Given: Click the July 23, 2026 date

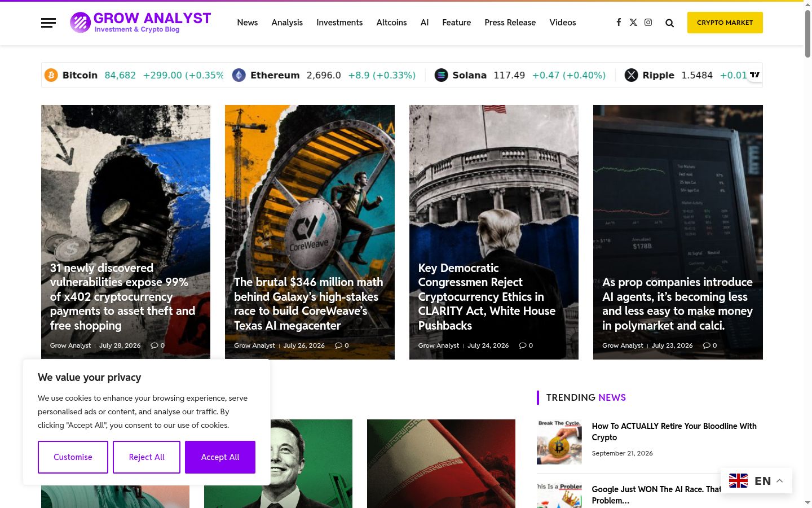Looking at the screenshot, I should click(672, 345).
